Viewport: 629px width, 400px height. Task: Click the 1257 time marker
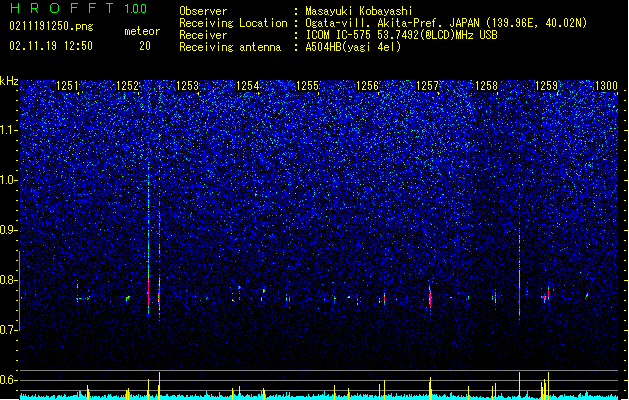(x=428, y=86)
